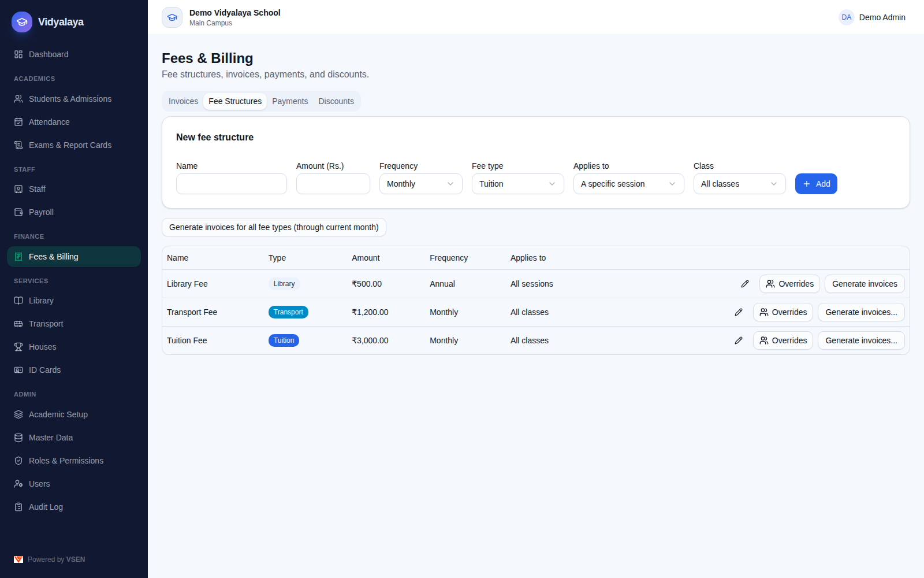Click the Library type badge

(284, 284)
